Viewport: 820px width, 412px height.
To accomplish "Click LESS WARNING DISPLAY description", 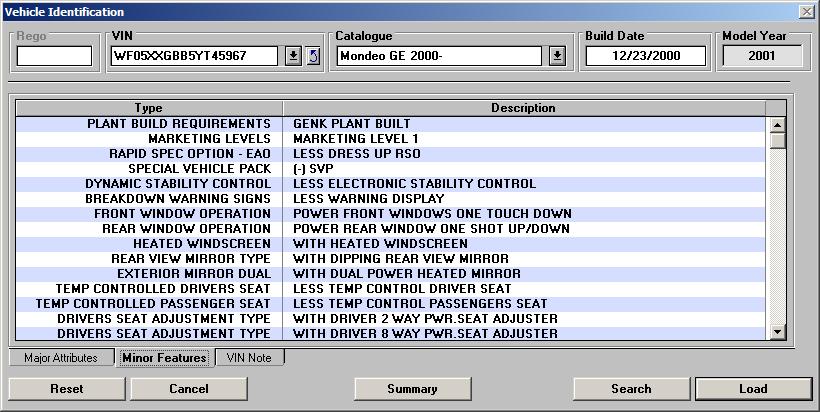I will pos(369,199).
